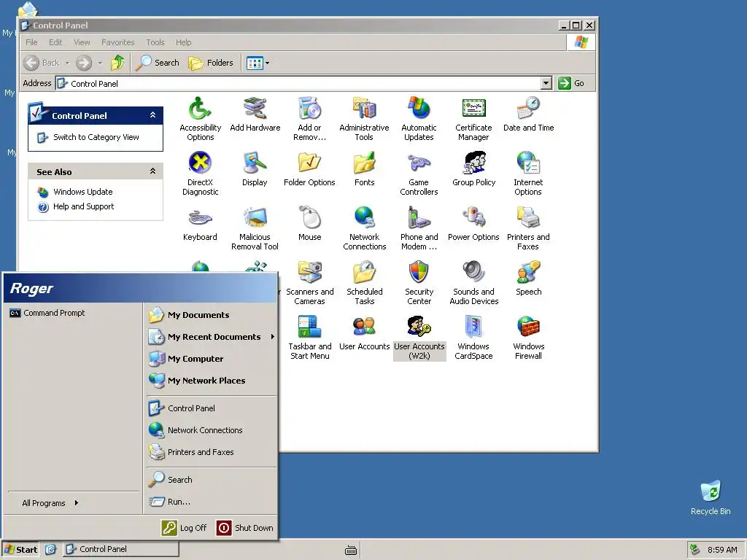Open DirectX Diagnostic icon
The height and width of the screenshot is (560, 747).
coord(200,174)
